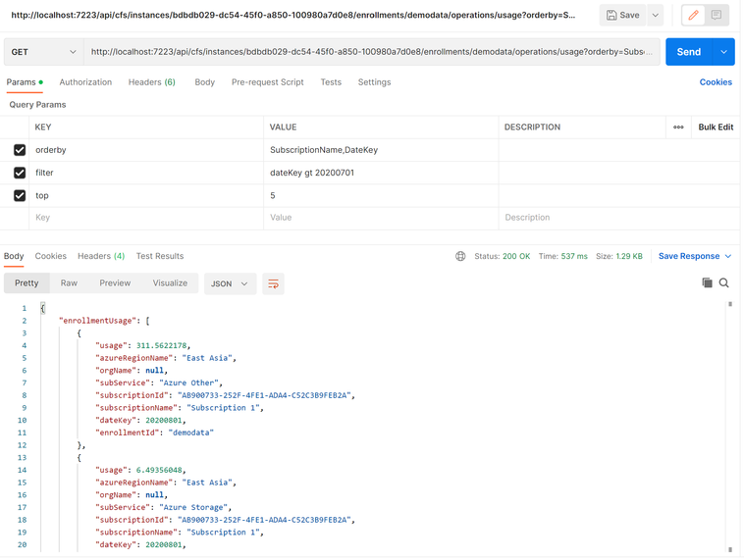Open the Test Results tab
The width and height of the screenshot is (744, 560).
(160, 256)
